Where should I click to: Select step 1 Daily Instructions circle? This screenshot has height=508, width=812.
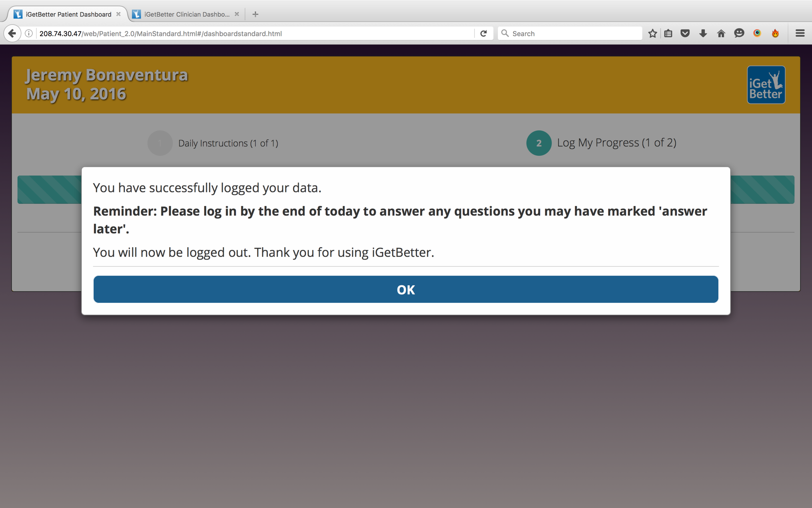(x=160, y=143)
